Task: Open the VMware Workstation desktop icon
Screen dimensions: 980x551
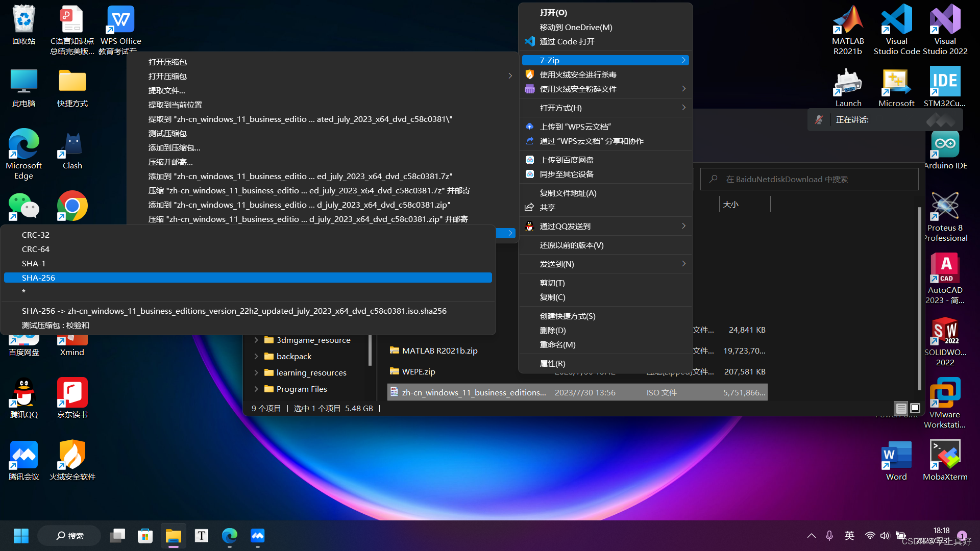Action: pyautogui.click(x=945, y=393)
